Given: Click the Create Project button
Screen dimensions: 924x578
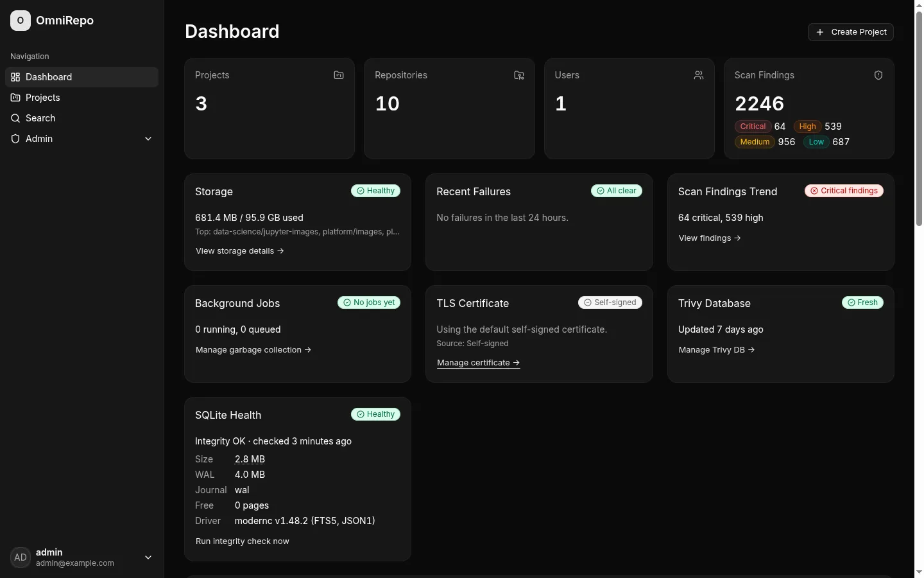Looking at the screenshot, I should pos(851,32).
